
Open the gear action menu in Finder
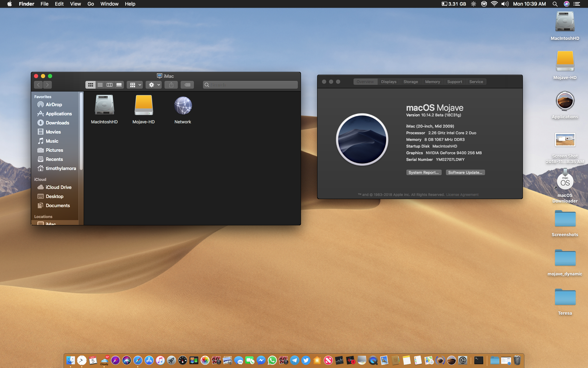154,85
